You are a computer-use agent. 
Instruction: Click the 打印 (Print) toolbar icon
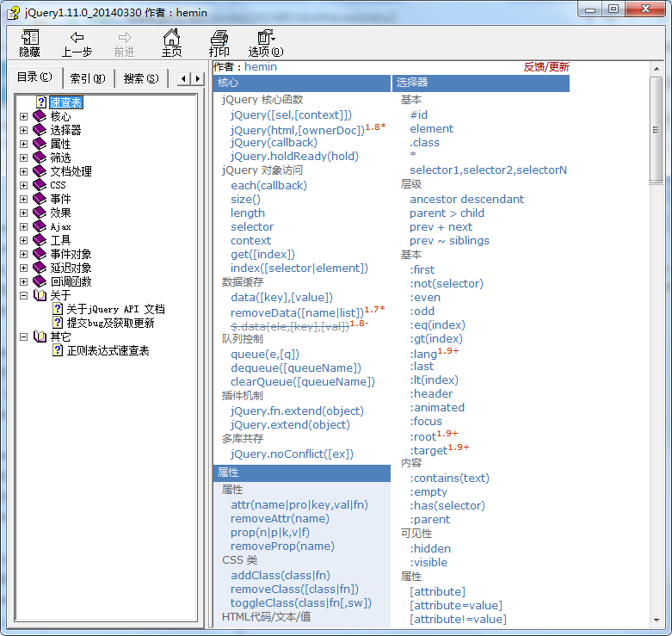point(219,37)
